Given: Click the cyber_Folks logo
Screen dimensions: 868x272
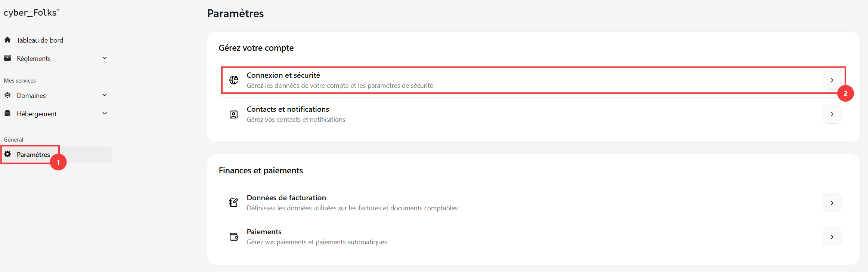Looking at the screenshot, I should [31, 13].
